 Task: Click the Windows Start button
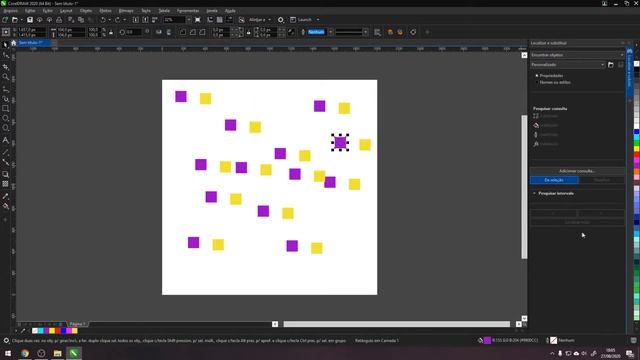tap(8, 353)
